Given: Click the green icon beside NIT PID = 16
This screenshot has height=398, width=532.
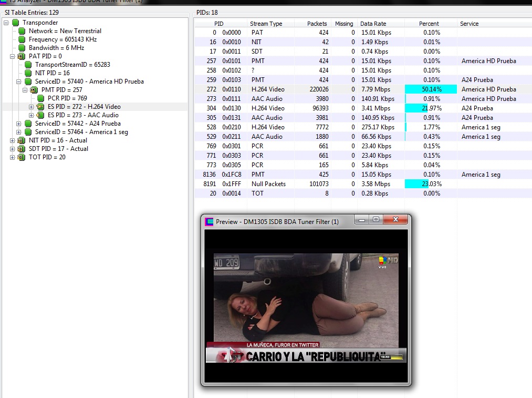Looking at the screenshot, I should pyautogui.click(x=28, y=73).
